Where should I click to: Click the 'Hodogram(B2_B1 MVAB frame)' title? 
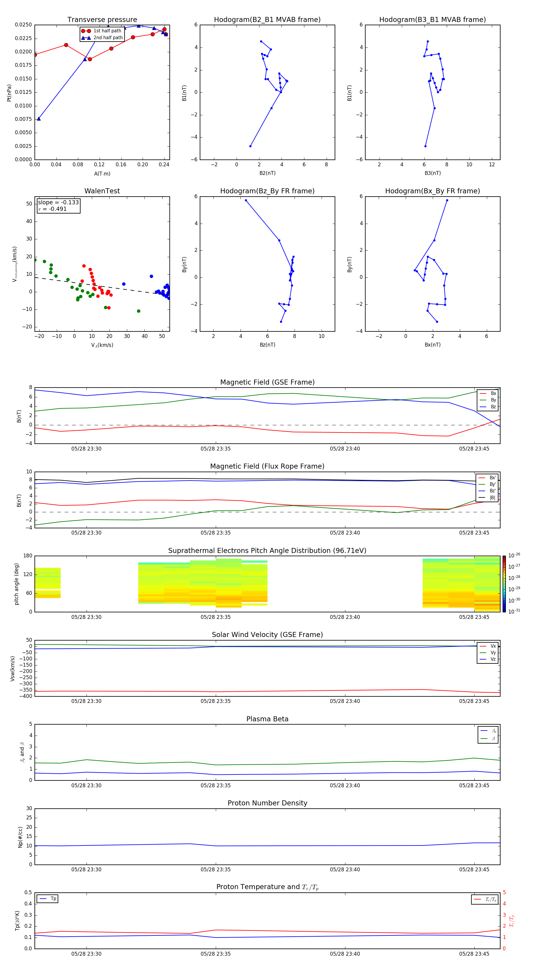point(267,20)
